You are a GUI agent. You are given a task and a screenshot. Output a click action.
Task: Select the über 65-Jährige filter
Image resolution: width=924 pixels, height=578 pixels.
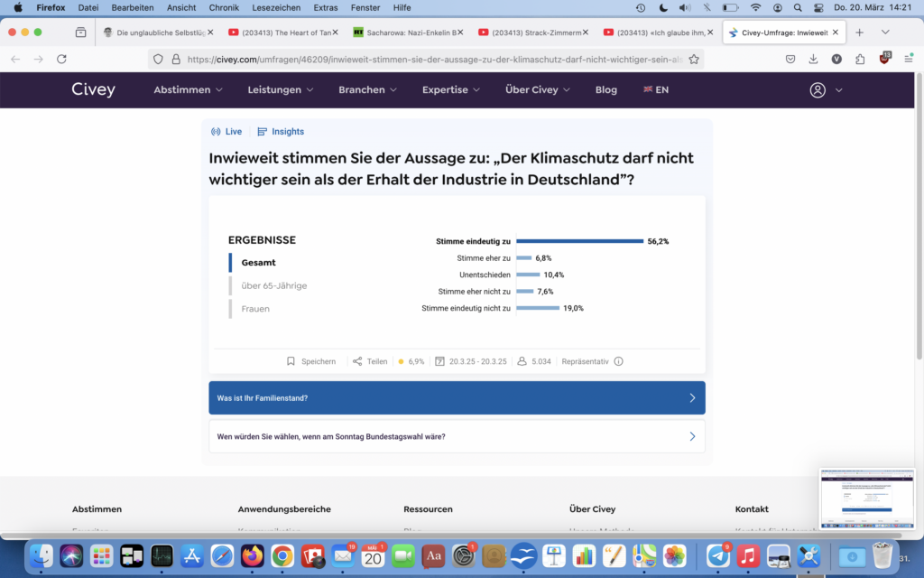click(x=273, y=285)
